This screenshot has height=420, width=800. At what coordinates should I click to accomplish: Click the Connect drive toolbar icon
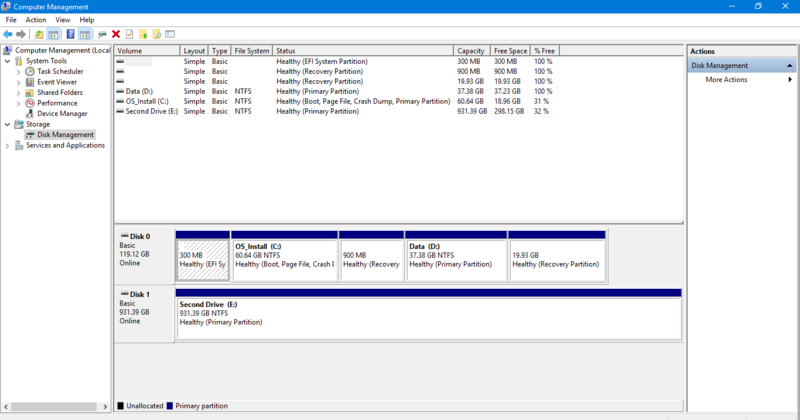tap(102, 34)
